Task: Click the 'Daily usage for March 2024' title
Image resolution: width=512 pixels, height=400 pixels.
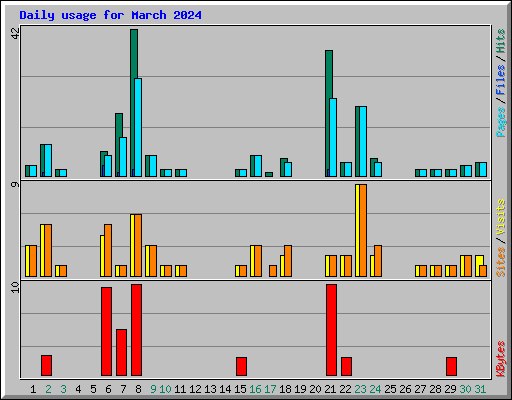Action: [x=110, y=15]
